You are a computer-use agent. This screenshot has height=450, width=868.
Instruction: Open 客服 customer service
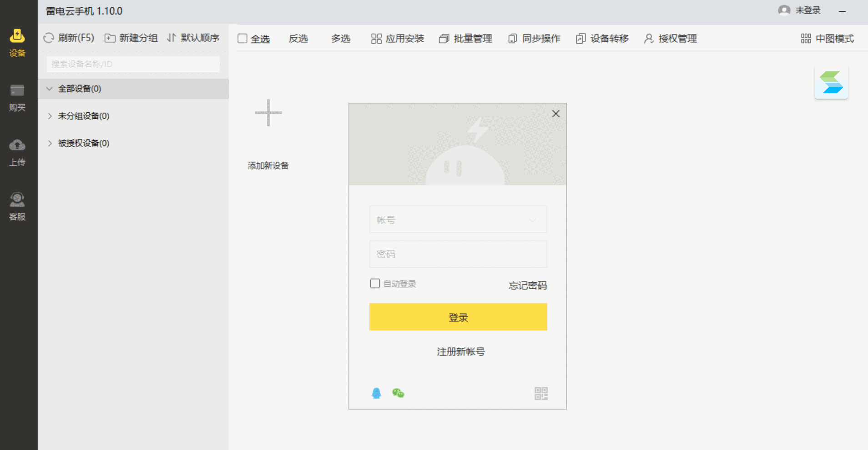pos(17,205)
